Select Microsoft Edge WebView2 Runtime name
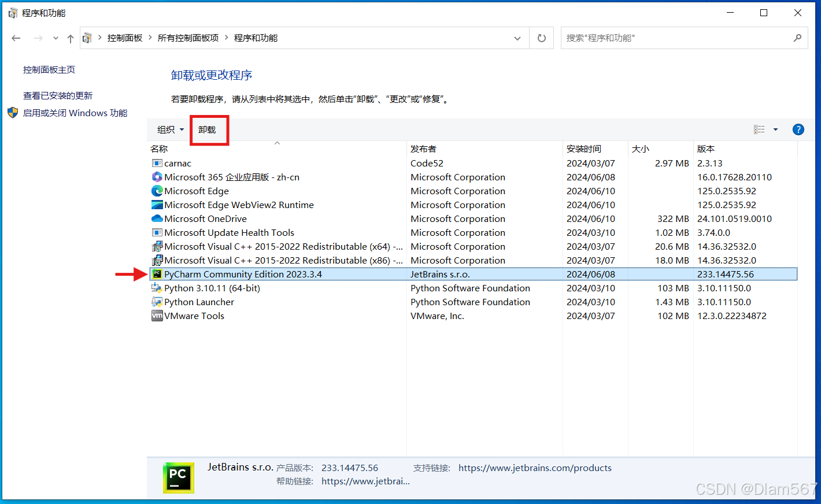The height and width of the screenshot is (504, 821). pos(239,205)
